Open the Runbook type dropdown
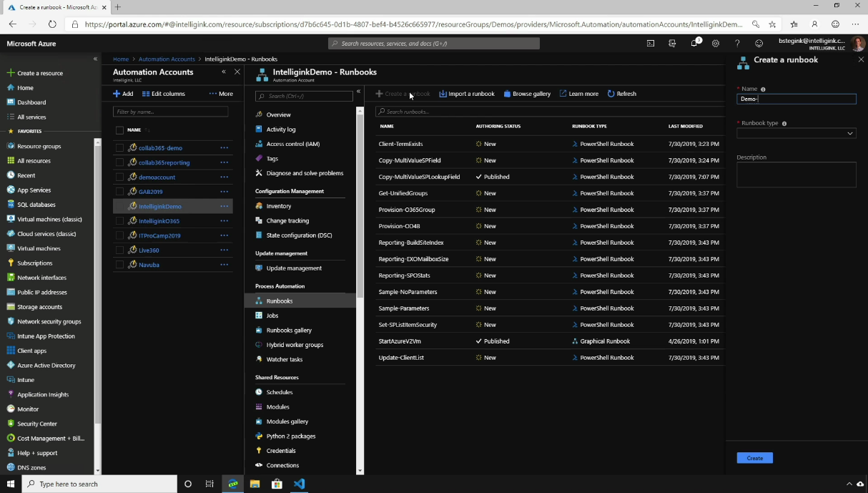868x493 pixels. (x=796, y=133)
